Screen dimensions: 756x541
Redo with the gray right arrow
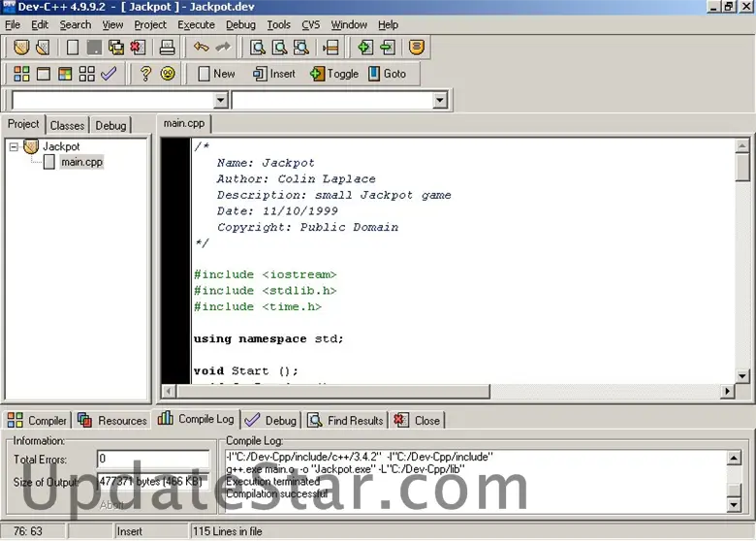223,48
